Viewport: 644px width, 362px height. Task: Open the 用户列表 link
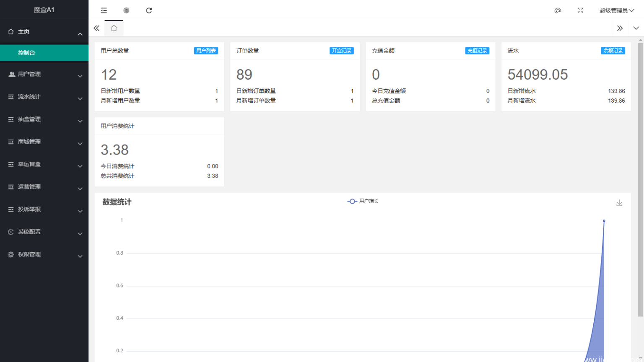[x=206, y=50]
